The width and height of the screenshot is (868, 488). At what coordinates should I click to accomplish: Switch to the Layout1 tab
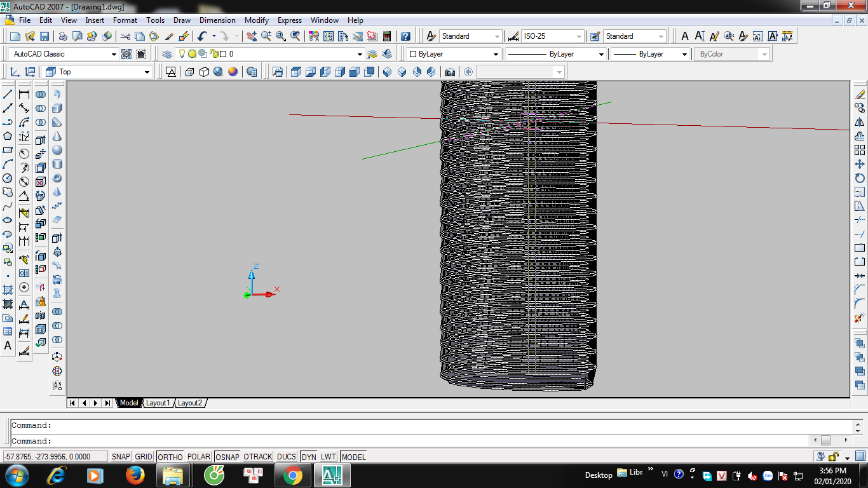158,403
